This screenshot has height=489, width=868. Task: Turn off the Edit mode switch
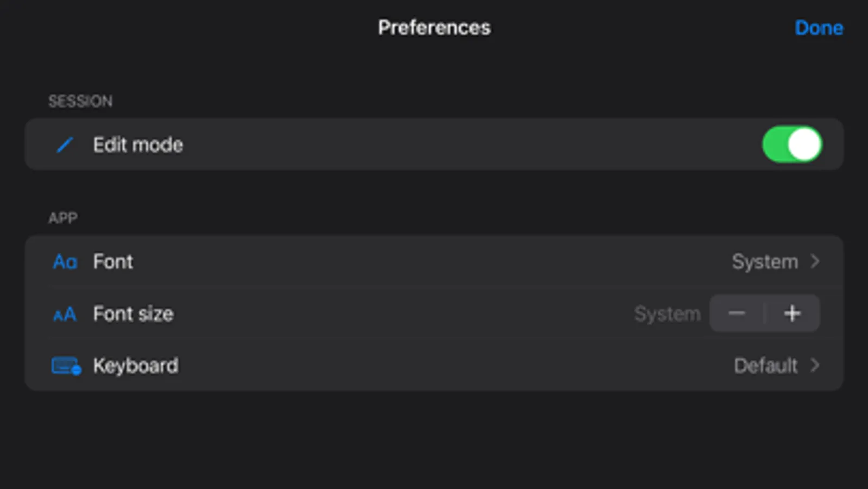click(791, 145)
